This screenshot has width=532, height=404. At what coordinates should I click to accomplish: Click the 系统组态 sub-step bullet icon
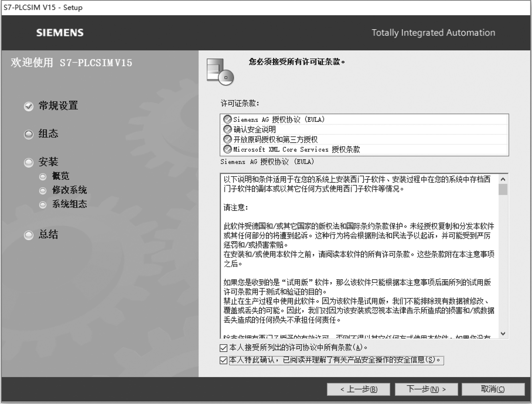point(43,205)
